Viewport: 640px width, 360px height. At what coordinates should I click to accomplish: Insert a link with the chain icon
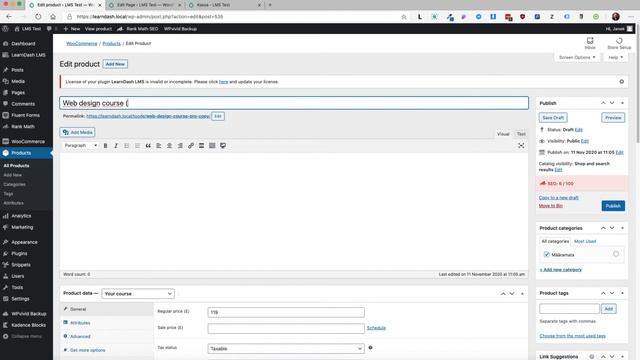pos(191,146)
